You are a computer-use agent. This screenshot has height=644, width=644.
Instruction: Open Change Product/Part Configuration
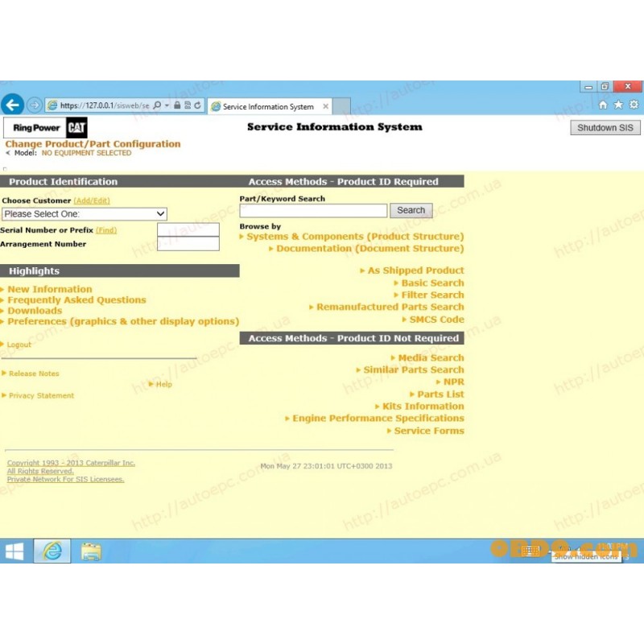[93, 144]
